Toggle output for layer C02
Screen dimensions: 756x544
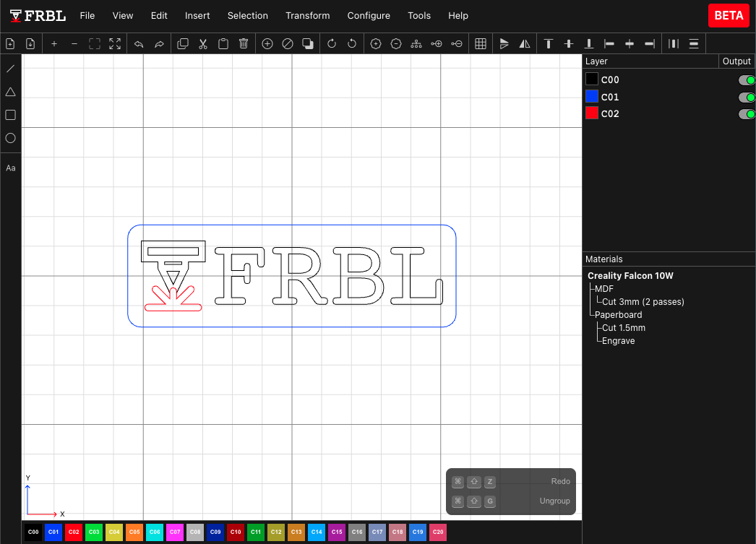click(x=747, y=113)
